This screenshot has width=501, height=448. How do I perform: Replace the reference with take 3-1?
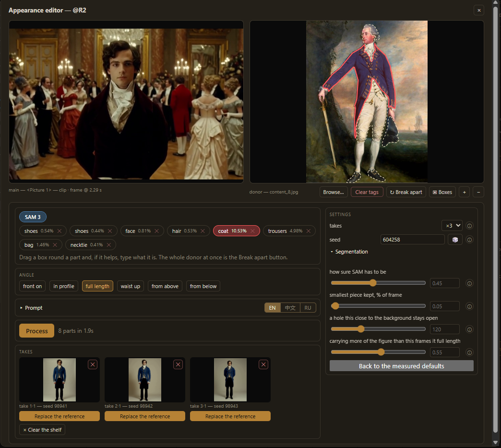click(x=230, y=416)
